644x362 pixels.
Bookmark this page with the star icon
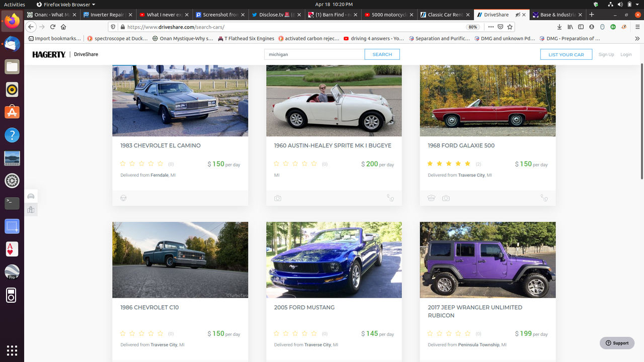(x=510, y=27)
